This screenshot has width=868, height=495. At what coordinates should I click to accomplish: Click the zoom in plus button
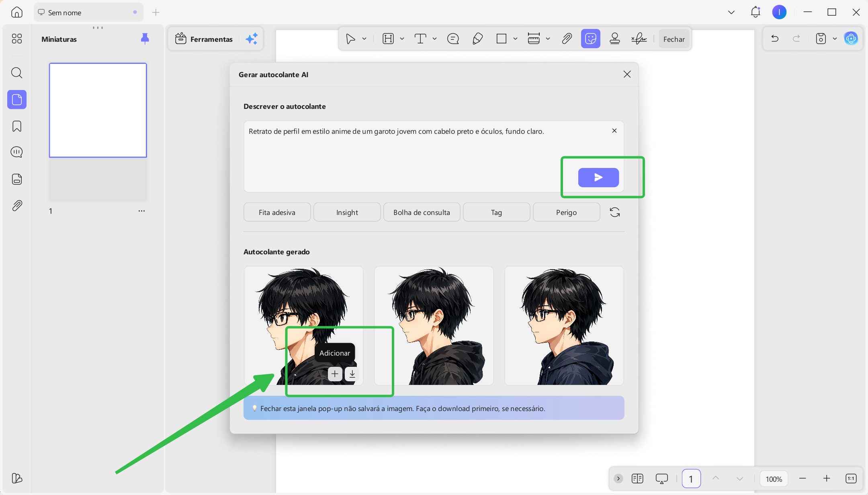pyautogui.click(x=827, y=478)
